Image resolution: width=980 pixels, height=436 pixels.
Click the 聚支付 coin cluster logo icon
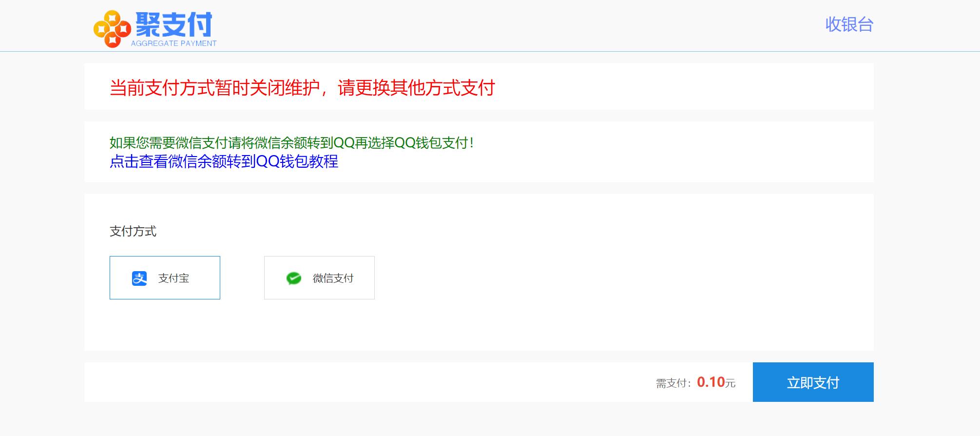[112, 29]
